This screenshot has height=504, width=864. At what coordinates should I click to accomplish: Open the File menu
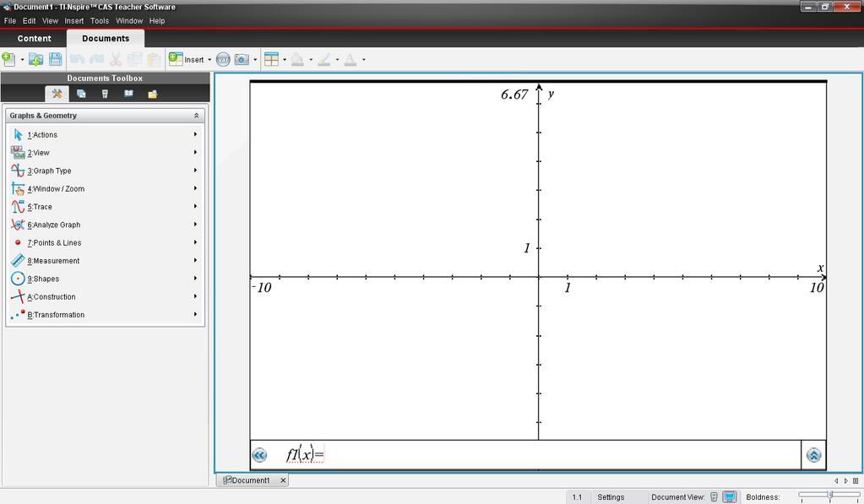[x=10, y=21]
